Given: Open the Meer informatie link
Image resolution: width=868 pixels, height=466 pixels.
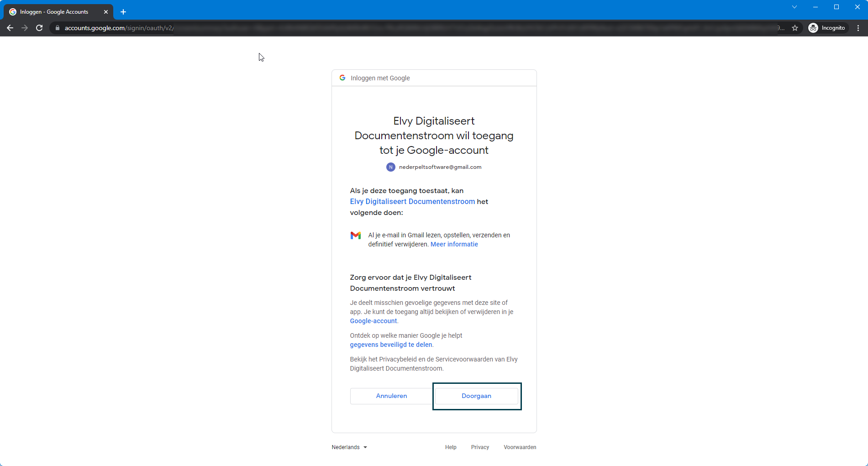Looking at the screenshot, I should pos(454,244).
